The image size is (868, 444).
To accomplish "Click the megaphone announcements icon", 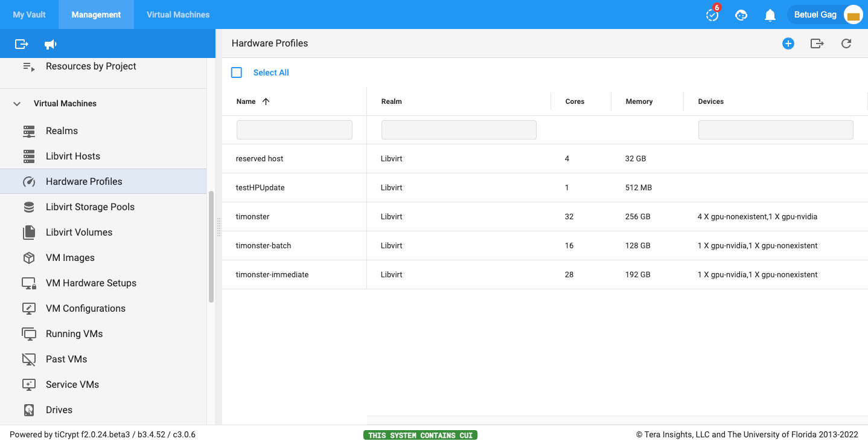I will pos(51,44).
